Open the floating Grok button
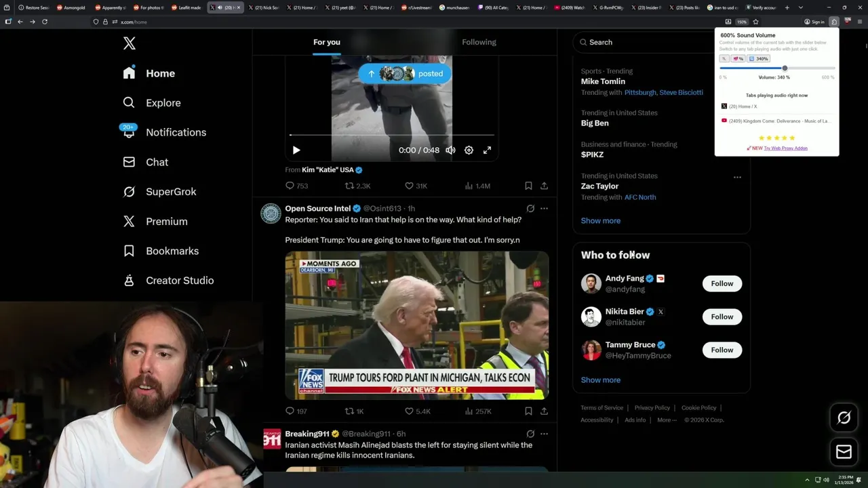Image resolution: width=868 pixels, height=488 pixels. pos(844,418)
